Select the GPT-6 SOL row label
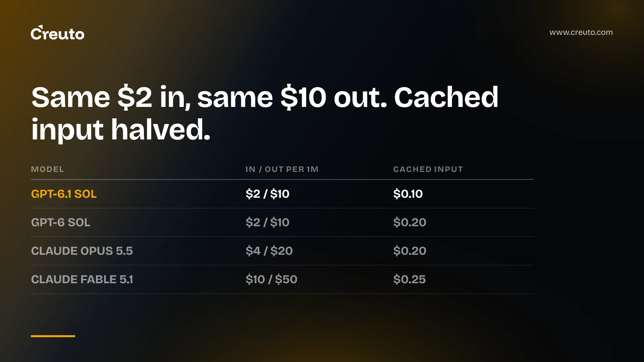 (61, 222)
